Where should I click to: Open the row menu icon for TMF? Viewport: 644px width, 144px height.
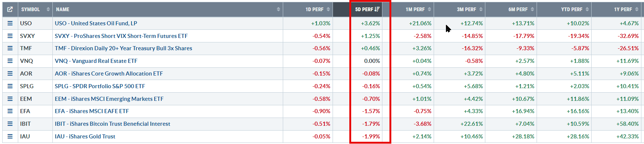coord(10,48)
